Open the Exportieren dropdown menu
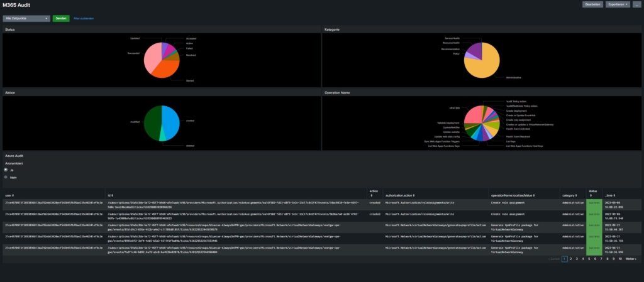This screenshot has height=282, width=644. coord(618,4)
